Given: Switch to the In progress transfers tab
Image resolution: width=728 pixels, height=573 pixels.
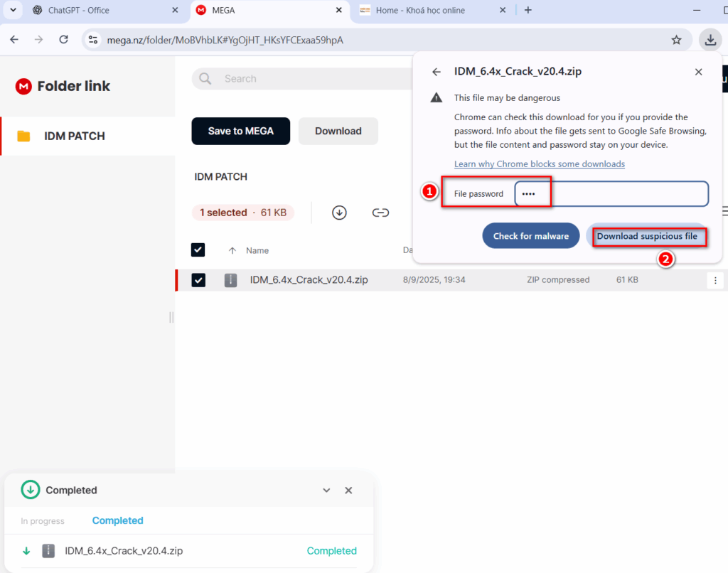Looking at the screenshot, I should (43, 521).
